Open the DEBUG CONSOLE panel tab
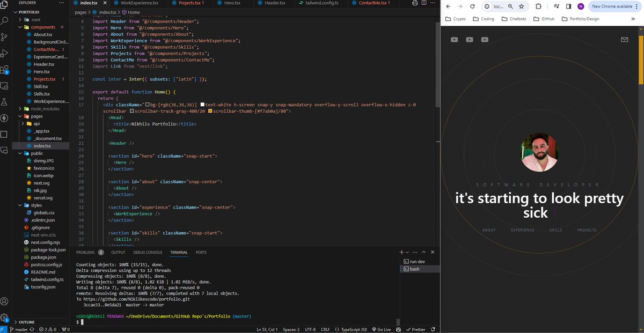 (x=148, y=252)
